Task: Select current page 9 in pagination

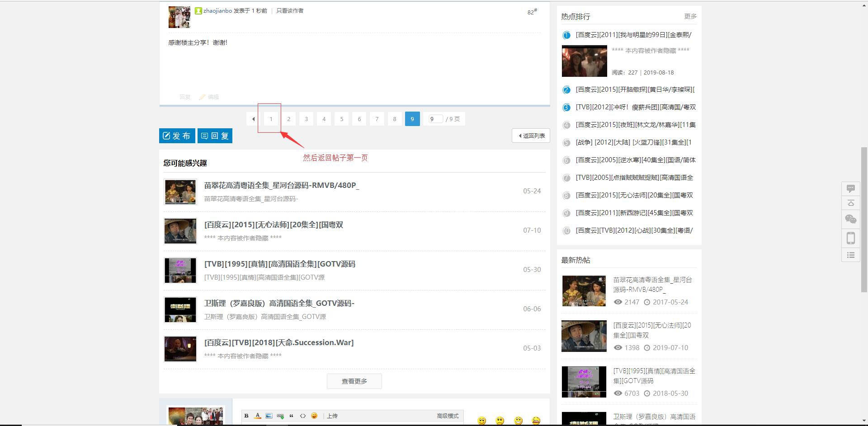Action: pos(412,119)
